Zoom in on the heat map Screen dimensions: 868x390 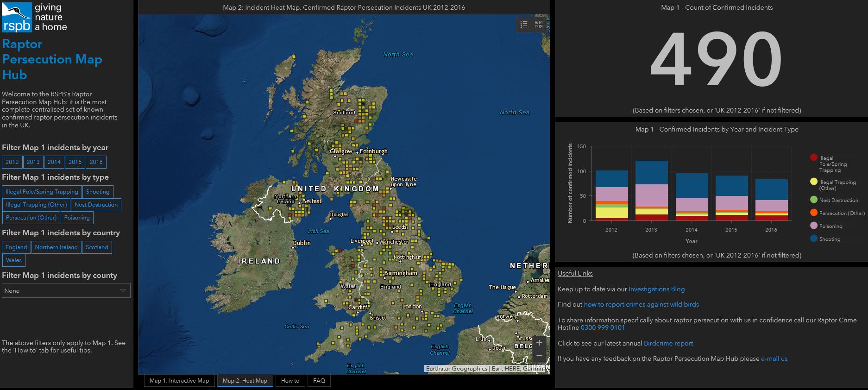point(539,343)
